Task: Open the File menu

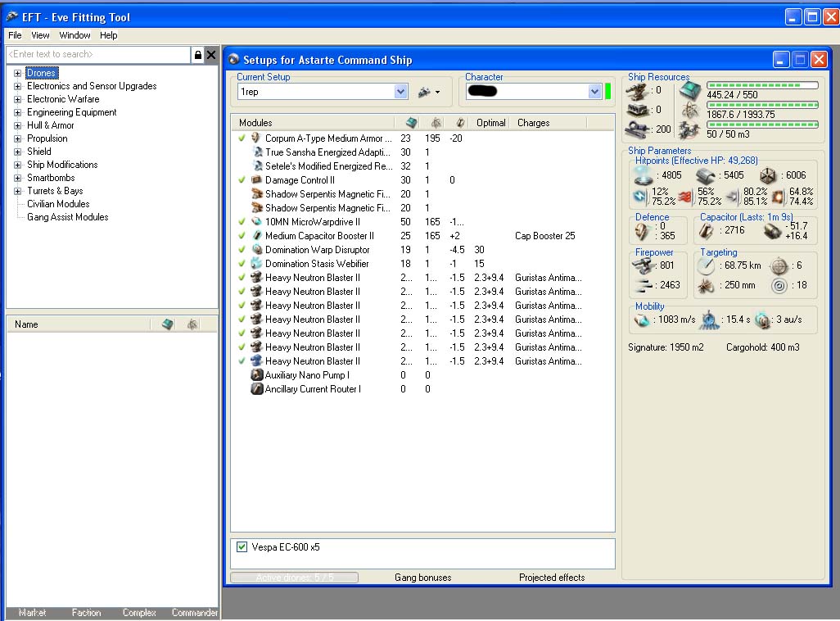Action: [x=15, y=35]
